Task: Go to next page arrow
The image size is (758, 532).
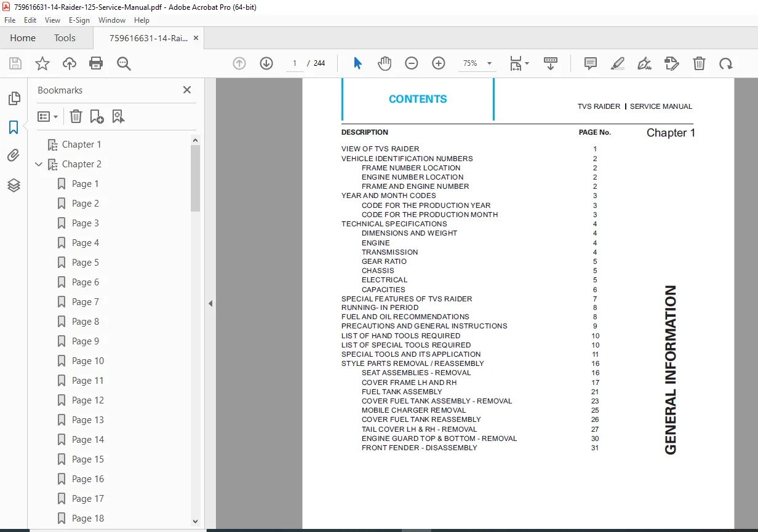Action: pos(266,63)
